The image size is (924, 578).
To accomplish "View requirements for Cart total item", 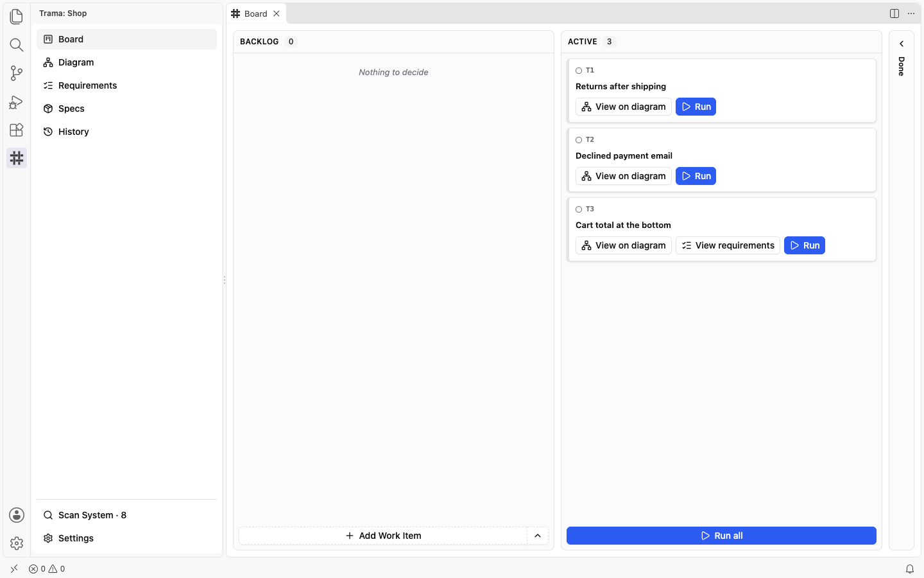I will pos(728,245).
